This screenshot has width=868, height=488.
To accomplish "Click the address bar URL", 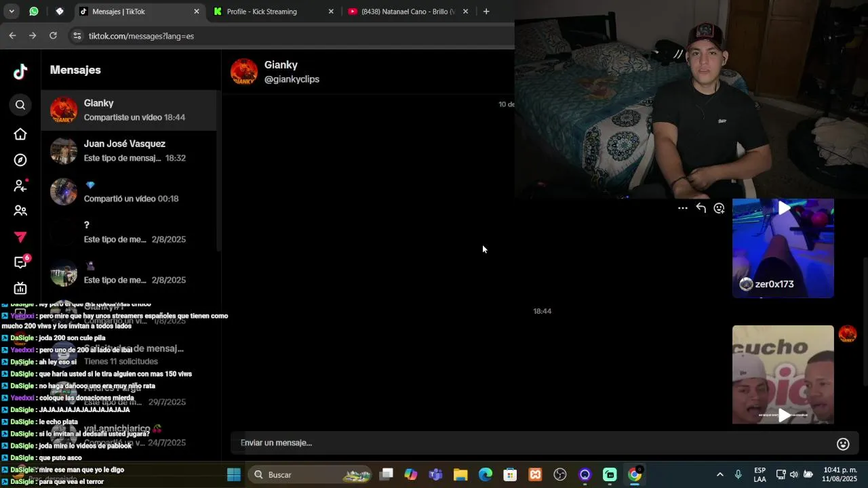I will (x=141, y=36).
